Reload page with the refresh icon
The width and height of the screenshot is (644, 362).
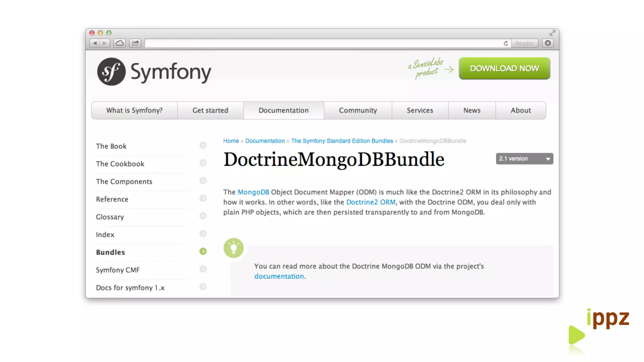click(506, 43)
